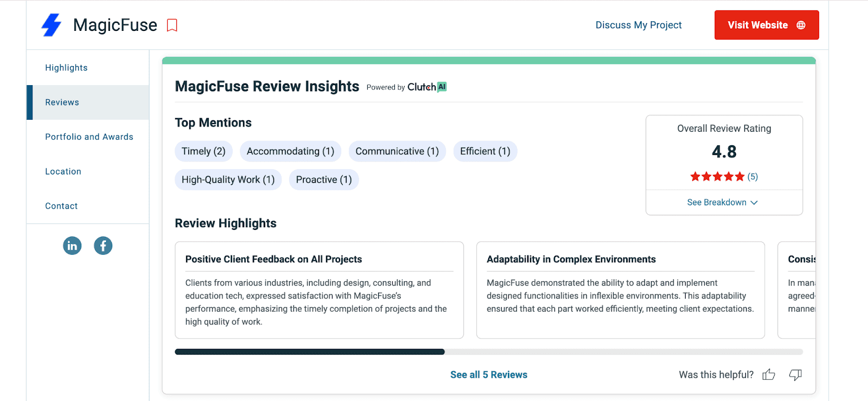
Task: Toggle the Timely (2) mention tag
Action: point(203,152)
